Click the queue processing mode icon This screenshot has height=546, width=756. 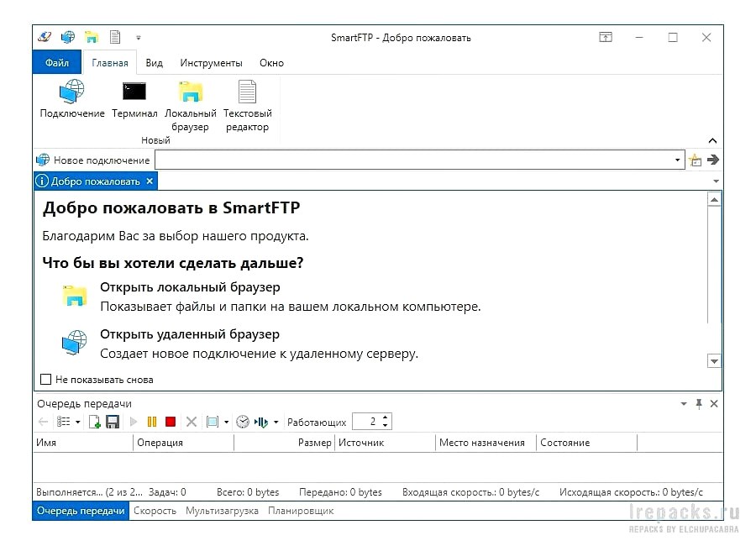pyautogui.click(x=261, y=422)
